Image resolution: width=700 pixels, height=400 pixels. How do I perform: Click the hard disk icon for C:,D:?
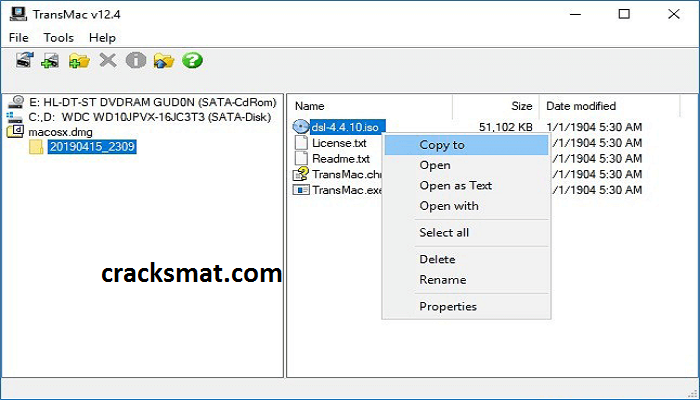(15, 117)
